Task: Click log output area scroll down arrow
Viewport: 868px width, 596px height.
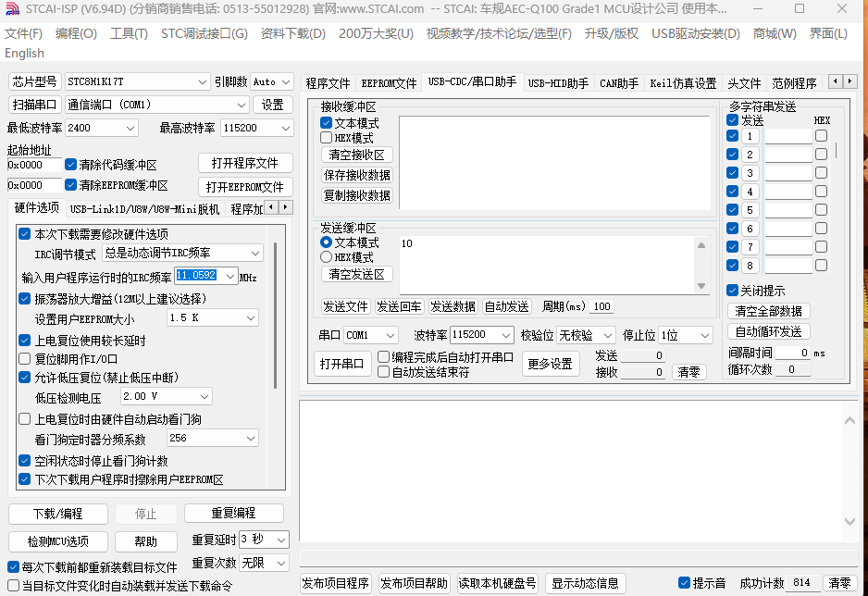Action: click(849, 521)
